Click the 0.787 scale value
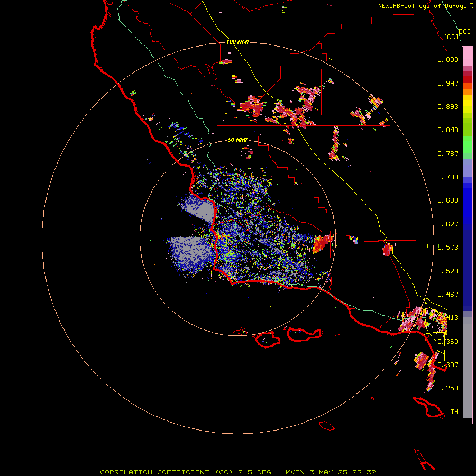 [448, 153]
